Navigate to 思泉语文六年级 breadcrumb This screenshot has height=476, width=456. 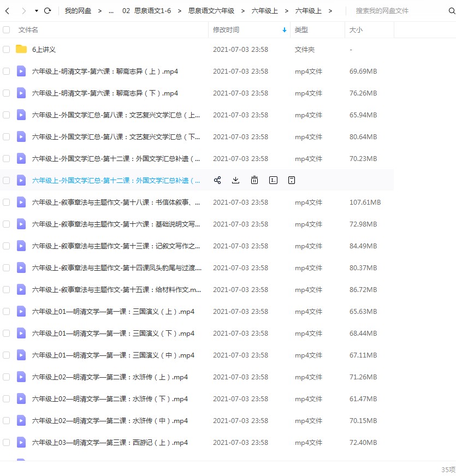(x=211, y=11)
